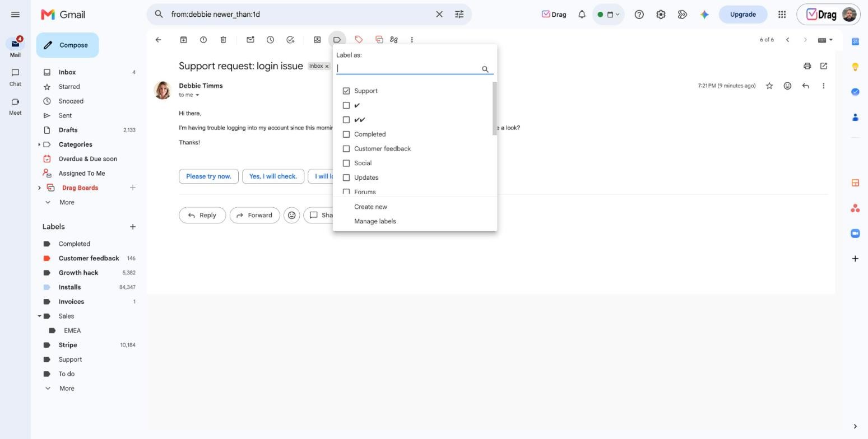Click the Forward button
Viewport: 868px width, 439px height.
(x=254, y=216)
